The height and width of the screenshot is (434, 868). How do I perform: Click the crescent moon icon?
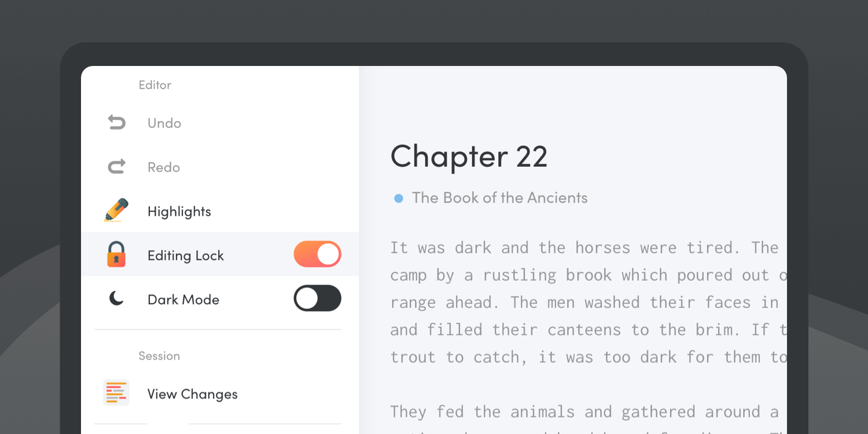tap(116, 299)
